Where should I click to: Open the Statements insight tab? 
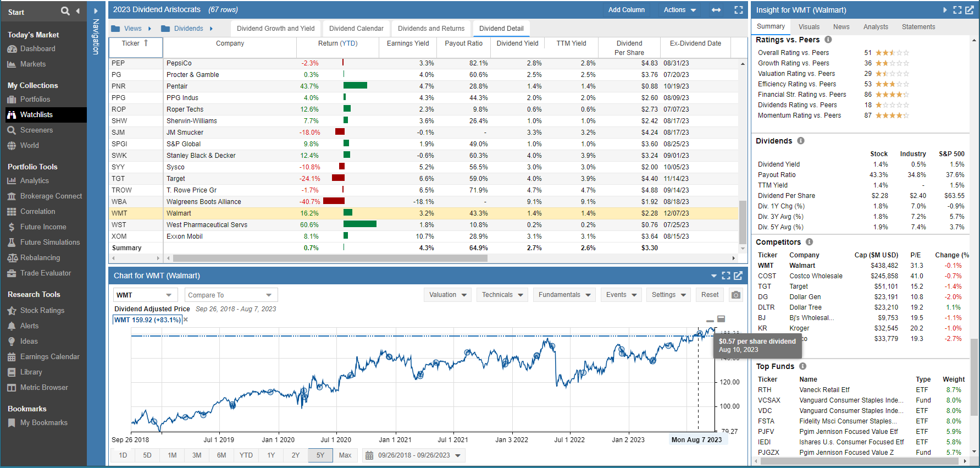(x=918, y=26)
